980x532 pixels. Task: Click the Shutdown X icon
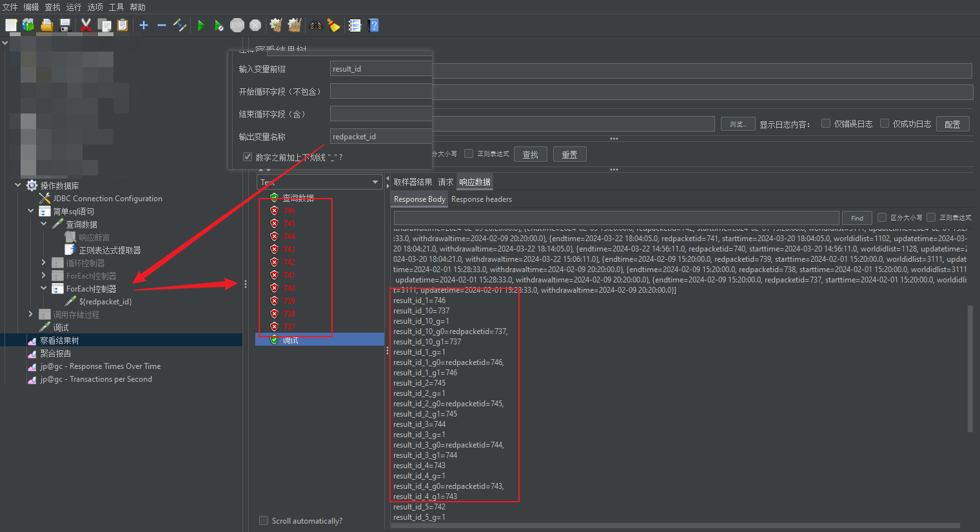[255, 25]
